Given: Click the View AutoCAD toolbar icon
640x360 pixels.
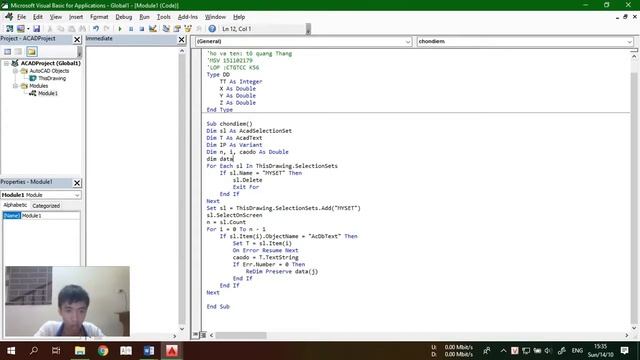Looking at the screenshot, I should click(x=9, y=29).
